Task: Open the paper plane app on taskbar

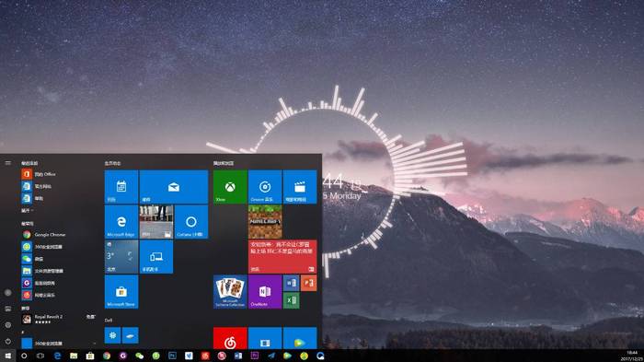Action: [x=271, y=356]
